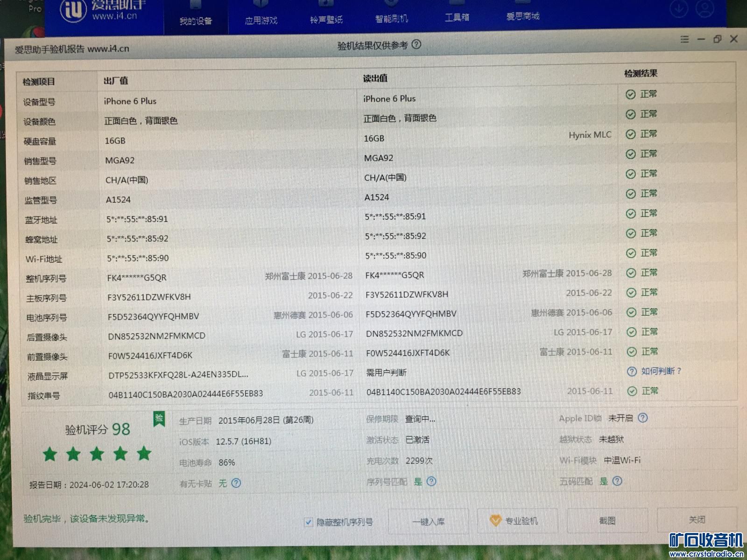This screenshot has width=747, height=560.
Task: Click the 读出值 column header
Action: click(x=375, y=78)
